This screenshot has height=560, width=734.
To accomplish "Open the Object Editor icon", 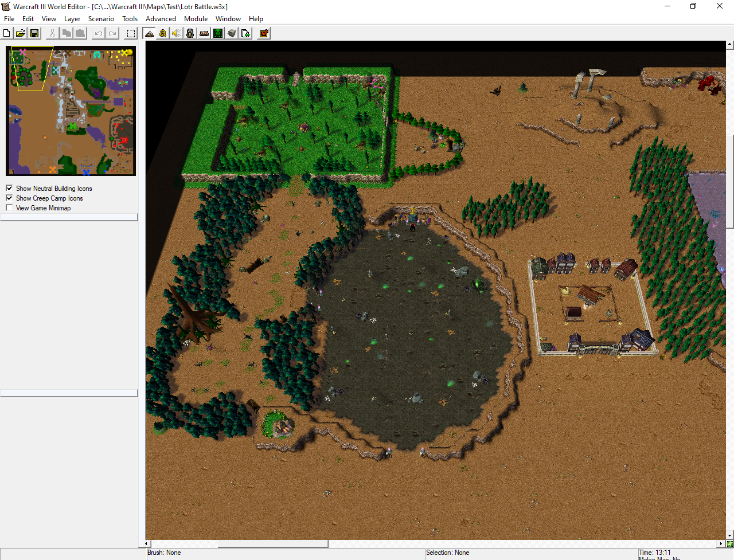I will click(x=190, y=33).
